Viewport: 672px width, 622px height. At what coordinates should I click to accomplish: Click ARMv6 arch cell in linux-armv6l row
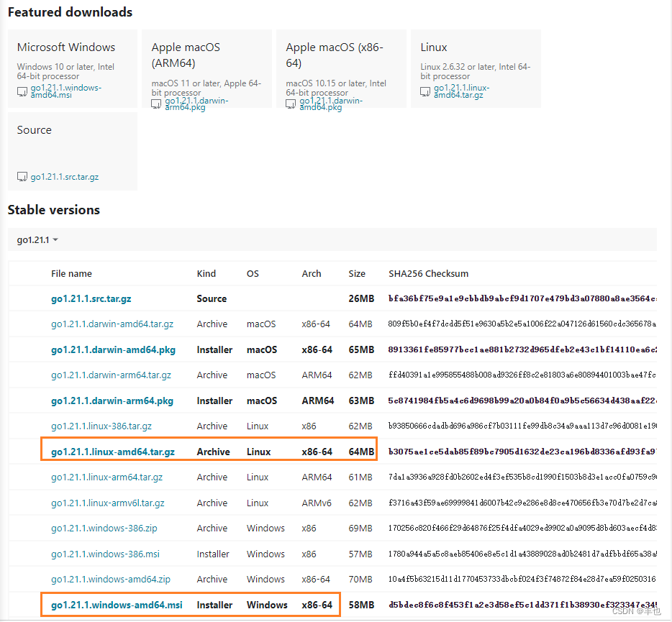click(317, 503)
